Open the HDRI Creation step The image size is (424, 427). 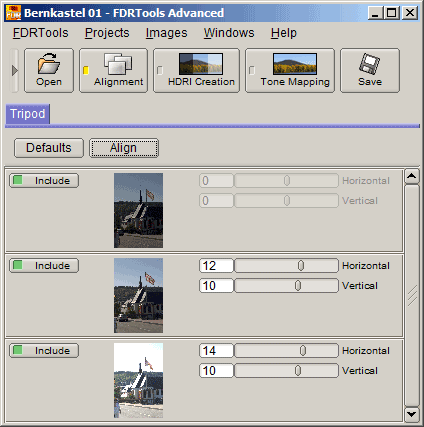point(196,70)
